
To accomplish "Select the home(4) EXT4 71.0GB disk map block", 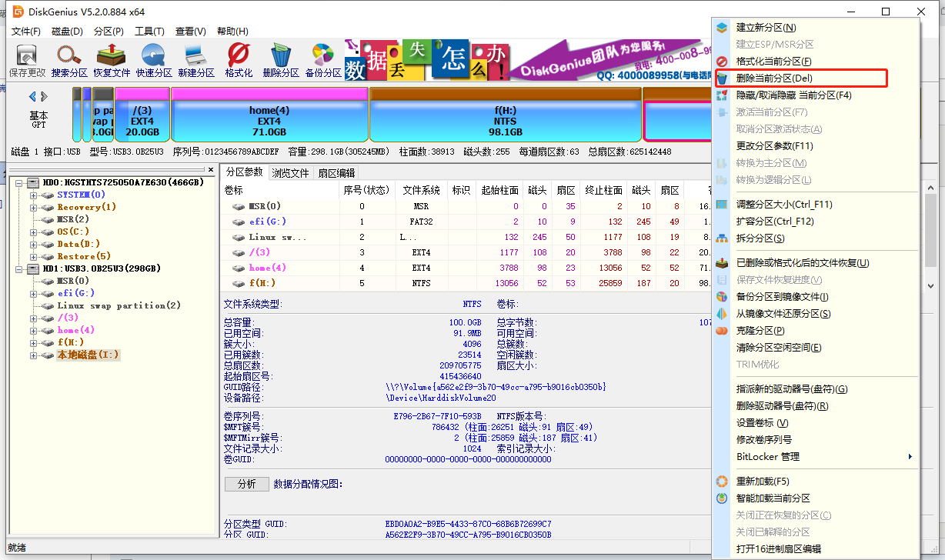I will [269, 114].
